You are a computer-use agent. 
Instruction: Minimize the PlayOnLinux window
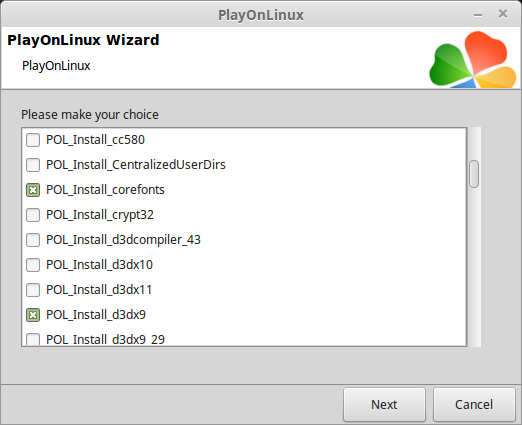(478, 15)
